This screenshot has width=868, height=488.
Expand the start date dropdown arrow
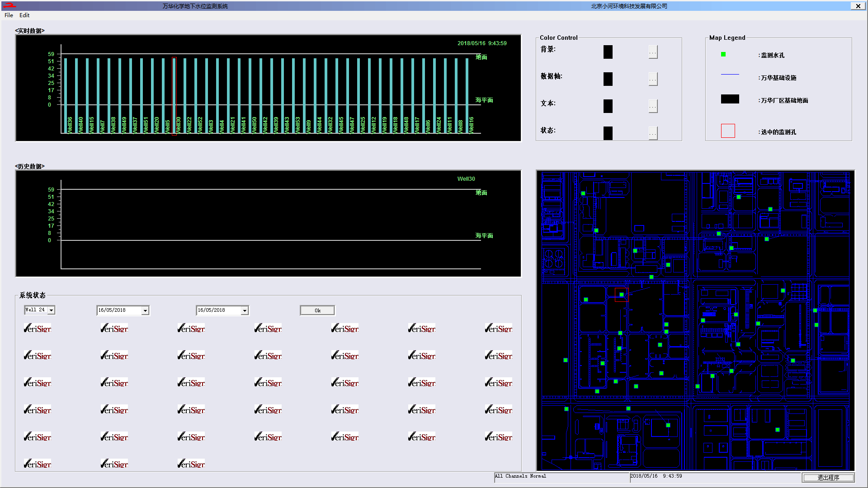pyautogui.click(x=145, y=310)
